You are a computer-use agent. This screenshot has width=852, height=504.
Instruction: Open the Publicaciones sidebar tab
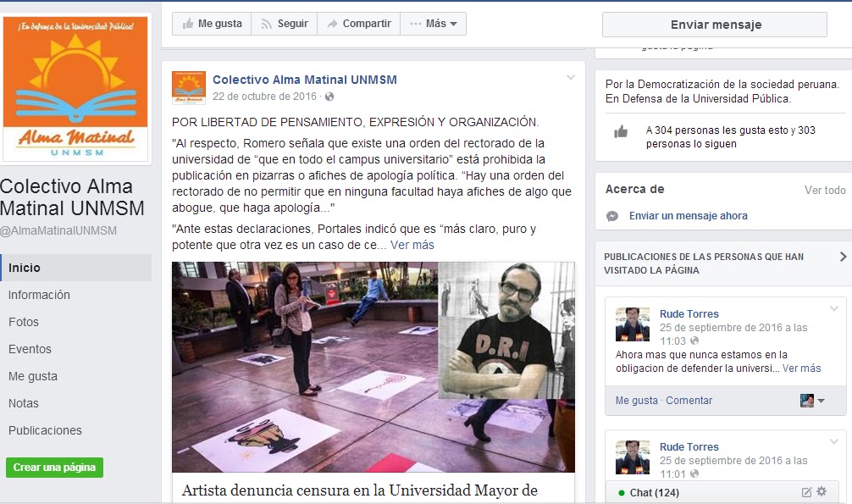[45, 430]
